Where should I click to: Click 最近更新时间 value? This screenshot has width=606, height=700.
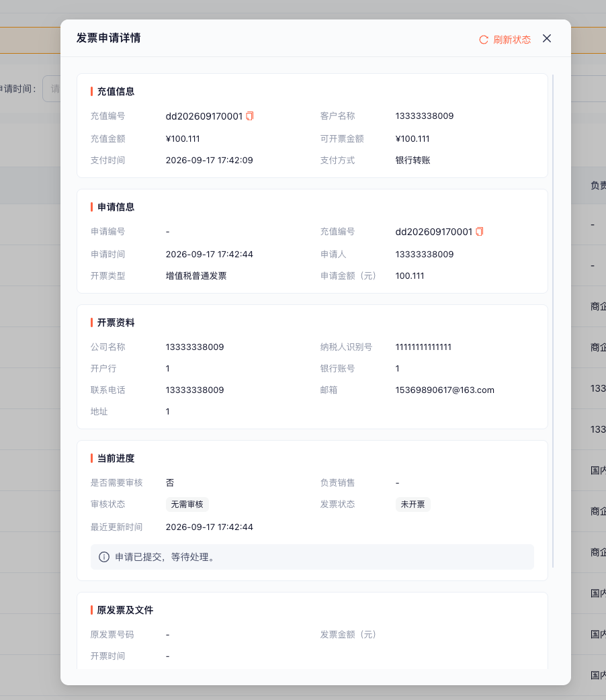(210, 527)
